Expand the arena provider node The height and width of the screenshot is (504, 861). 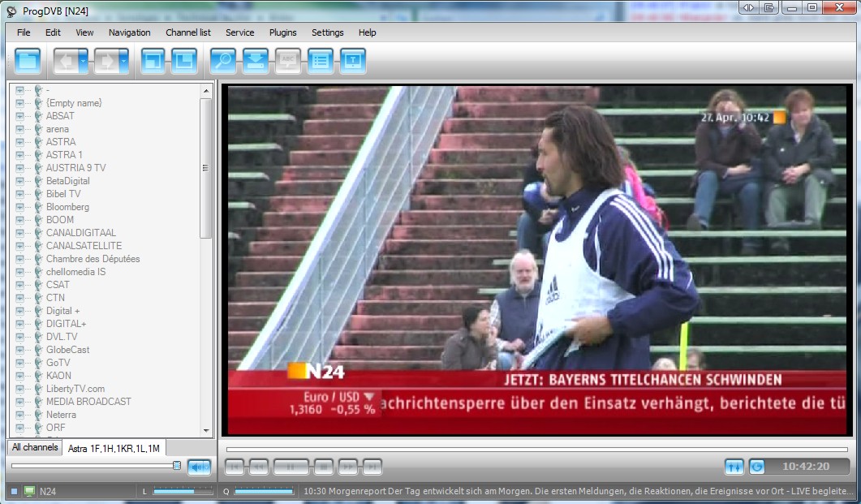click(19, 129)
